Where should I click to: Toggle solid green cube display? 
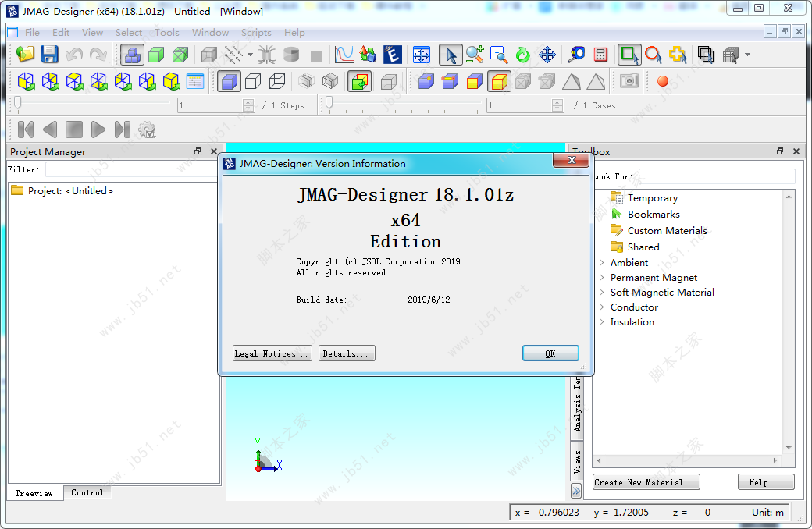click(x=156, y=55)
